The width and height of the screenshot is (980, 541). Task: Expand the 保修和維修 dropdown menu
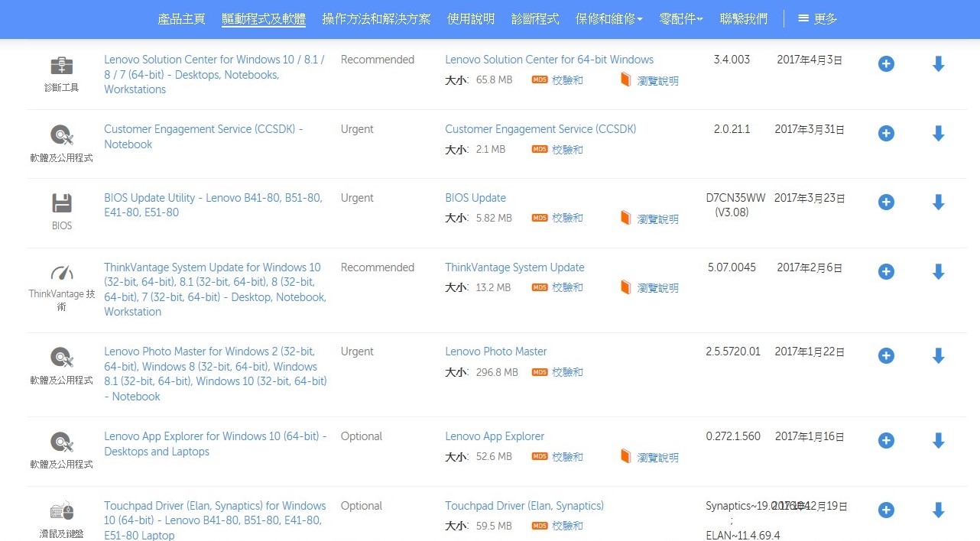tap(609, 19)
